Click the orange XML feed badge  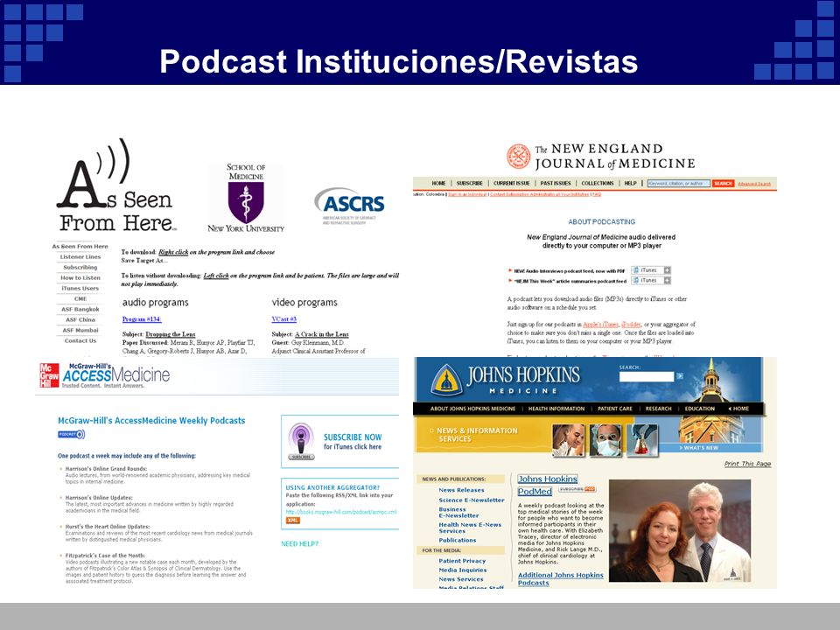point(292,520)
